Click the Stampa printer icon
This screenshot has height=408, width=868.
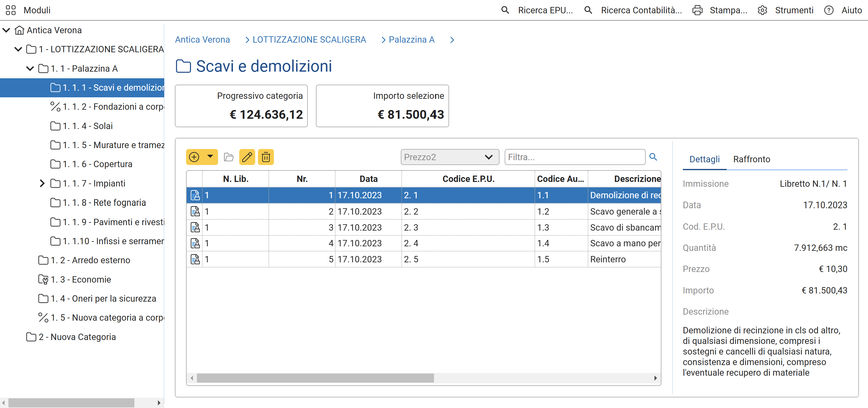pyautogui.click(x=697, y=10)
